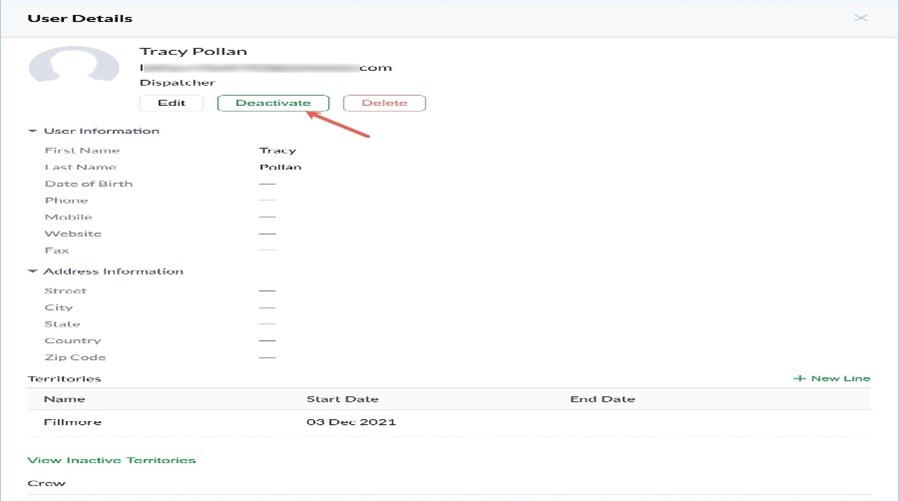The image size is (899, 501).
Task: Add a New Line to Territories
Action: [x=831, y=378]
